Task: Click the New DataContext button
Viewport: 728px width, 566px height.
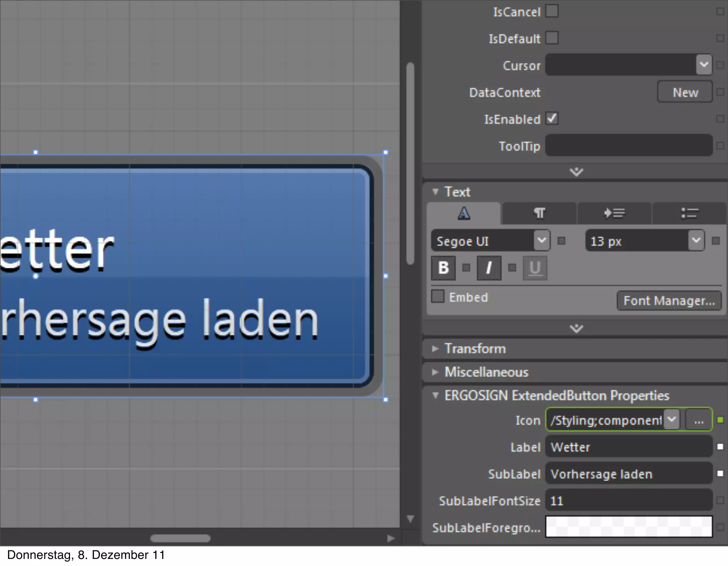Action: coord(685,92)
